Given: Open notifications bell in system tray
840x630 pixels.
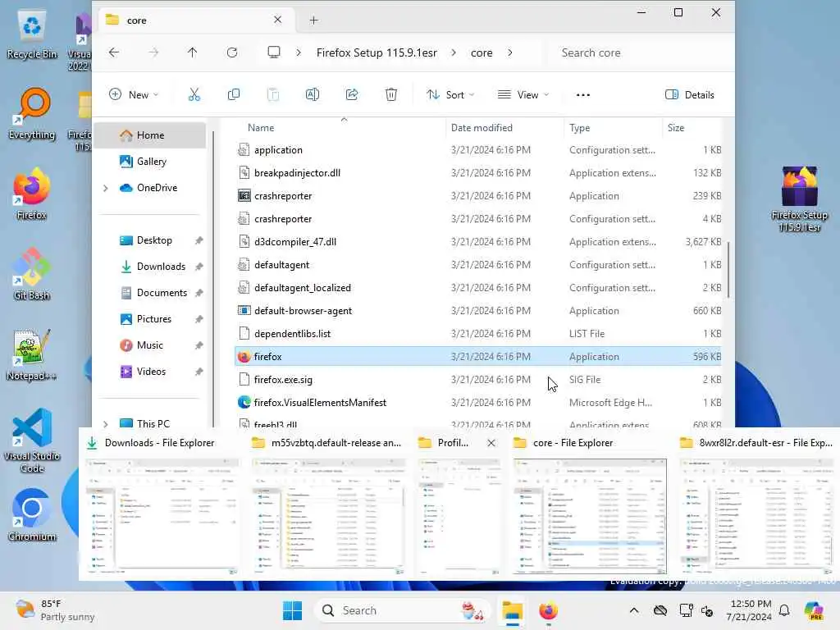Looking at the screenshot, I should 784,610.
